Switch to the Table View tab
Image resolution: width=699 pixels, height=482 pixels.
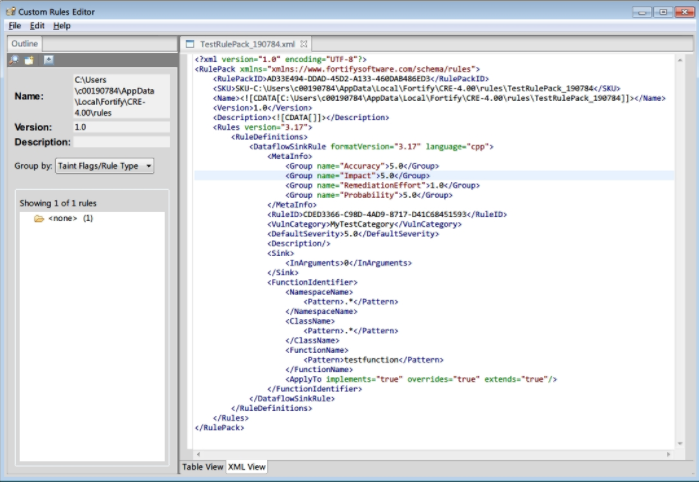point(202,467)
